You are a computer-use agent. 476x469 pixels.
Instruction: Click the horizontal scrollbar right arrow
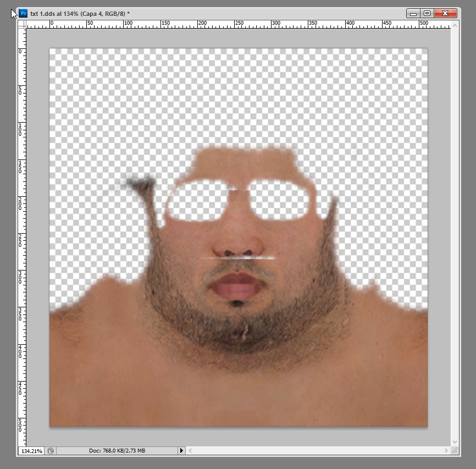[x=446, y=451]
